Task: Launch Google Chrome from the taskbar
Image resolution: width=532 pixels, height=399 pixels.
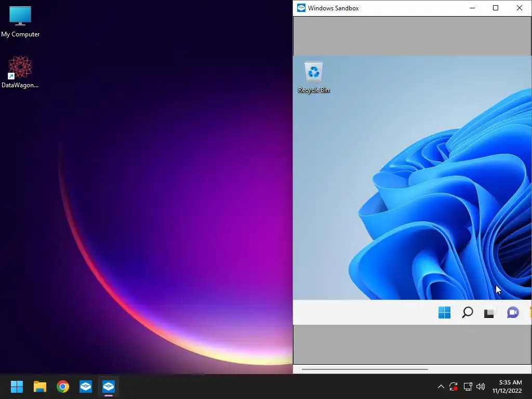Action: (63, 387)
